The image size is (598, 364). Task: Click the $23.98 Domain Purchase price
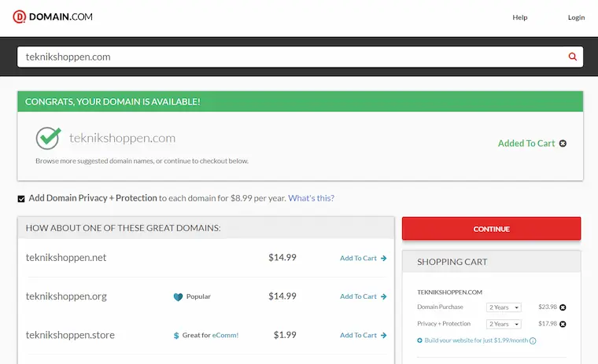pos(548,307)
